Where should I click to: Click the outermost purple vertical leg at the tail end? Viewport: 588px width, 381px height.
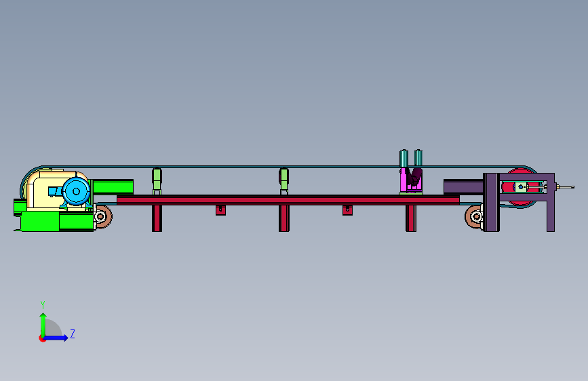551,216
